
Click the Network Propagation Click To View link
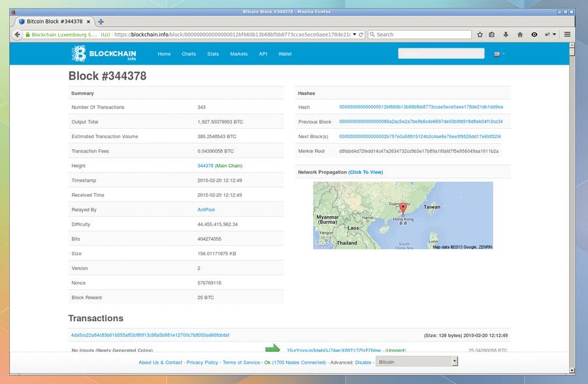coord(366,172)
